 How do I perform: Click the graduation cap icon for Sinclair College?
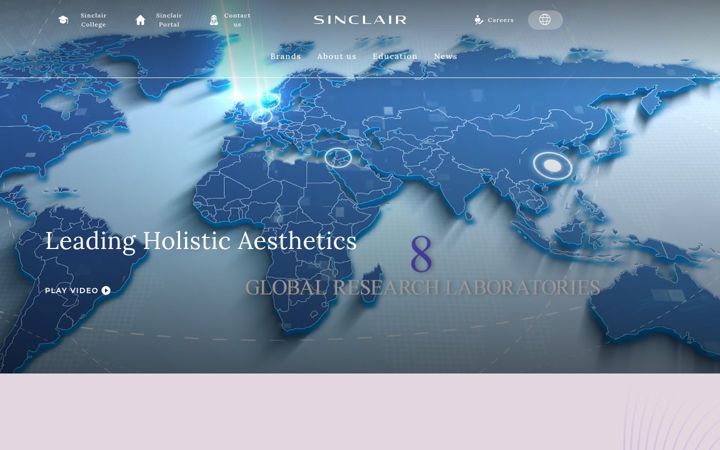(63, 20)
